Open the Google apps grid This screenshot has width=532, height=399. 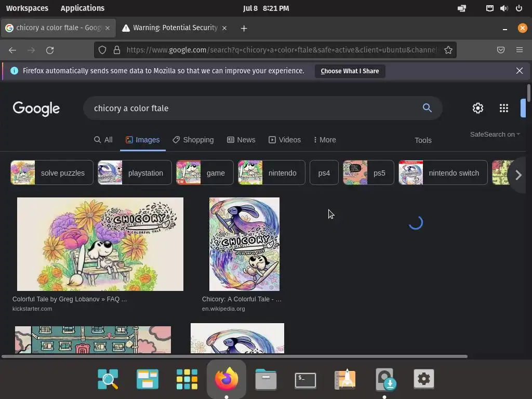[504, 108]
